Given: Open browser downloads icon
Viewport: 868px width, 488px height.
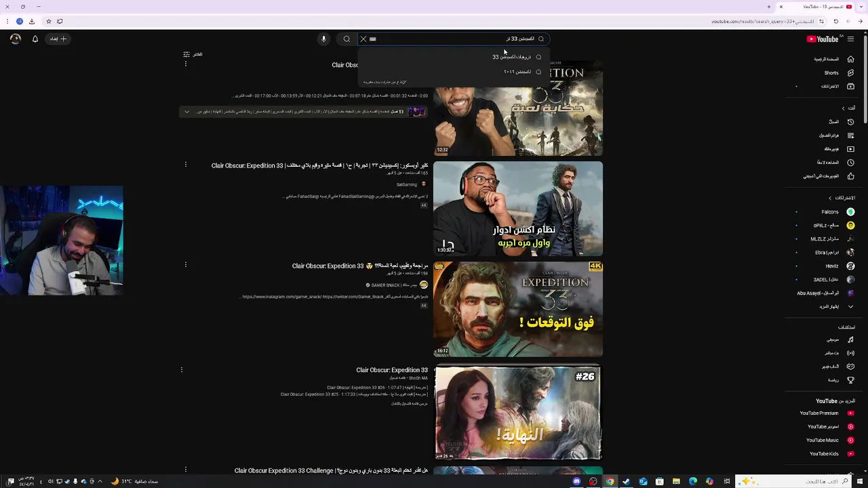Looking at the screenshot, I should 32,21.
